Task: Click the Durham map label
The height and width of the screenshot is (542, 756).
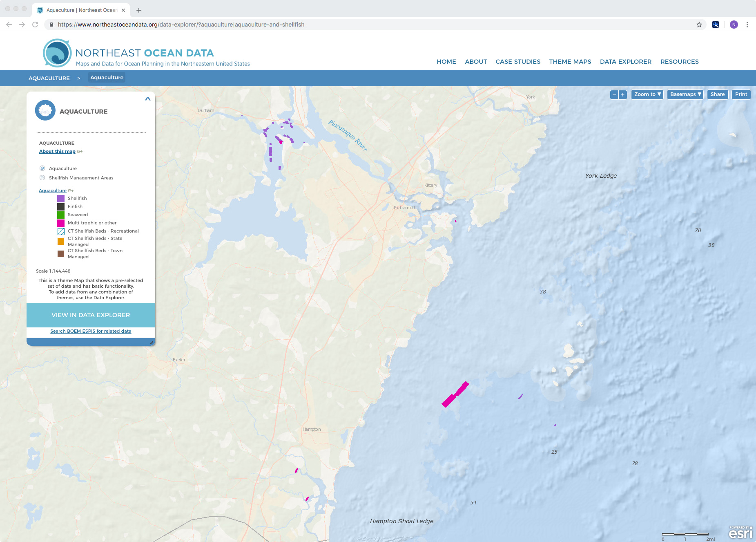Action: pos(206,110)
